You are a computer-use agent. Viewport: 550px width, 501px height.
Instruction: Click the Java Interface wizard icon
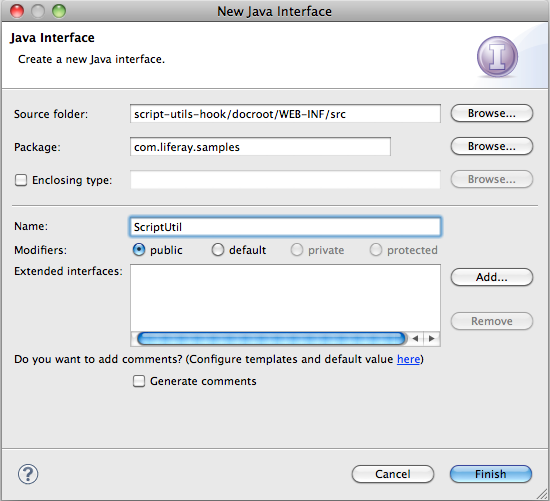click(x=497, y=56)
